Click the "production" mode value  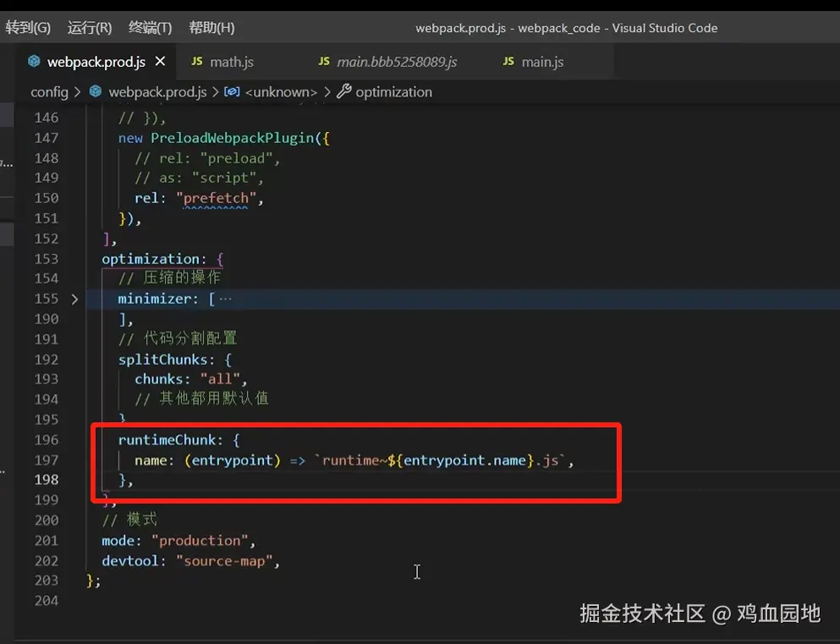click(200, 541)
